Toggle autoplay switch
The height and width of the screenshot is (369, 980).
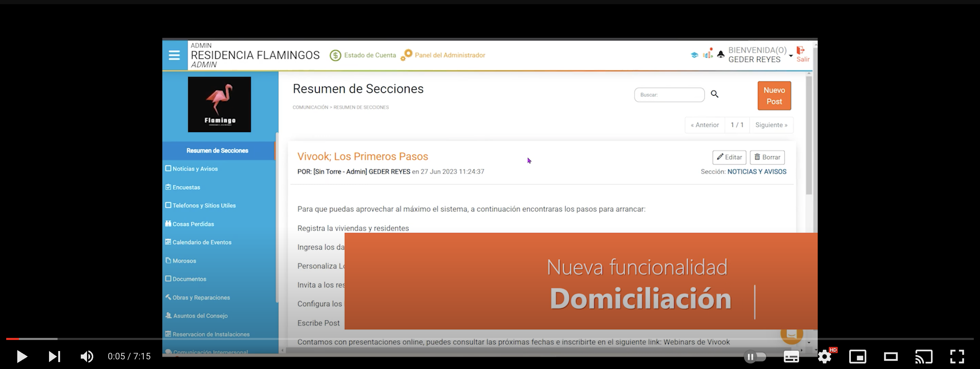click(x=755, y=357)
